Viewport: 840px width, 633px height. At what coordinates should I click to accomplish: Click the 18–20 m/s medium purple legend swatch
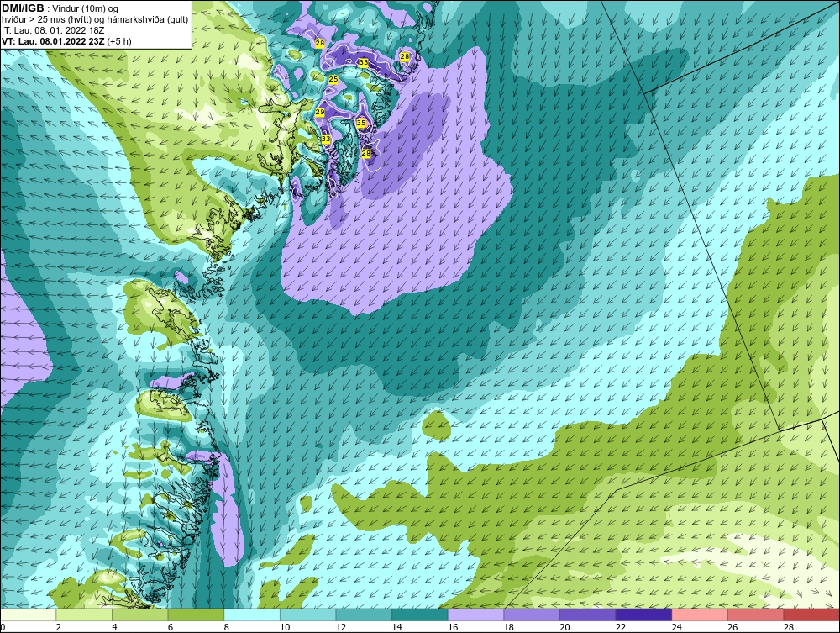(x=532, y=615)
